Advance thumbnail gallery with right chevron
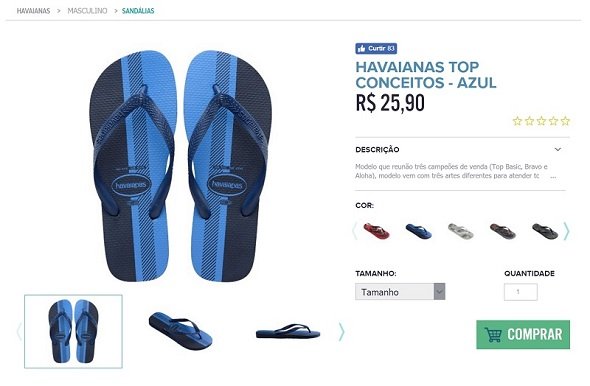 coord(341,332)
